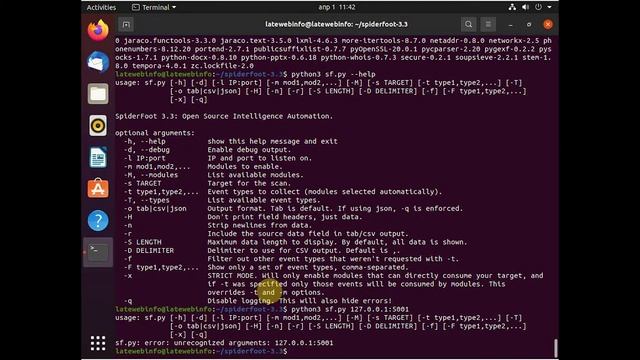640x360 pixels.
Task: Close the terminal window
Action: [548, 24]
